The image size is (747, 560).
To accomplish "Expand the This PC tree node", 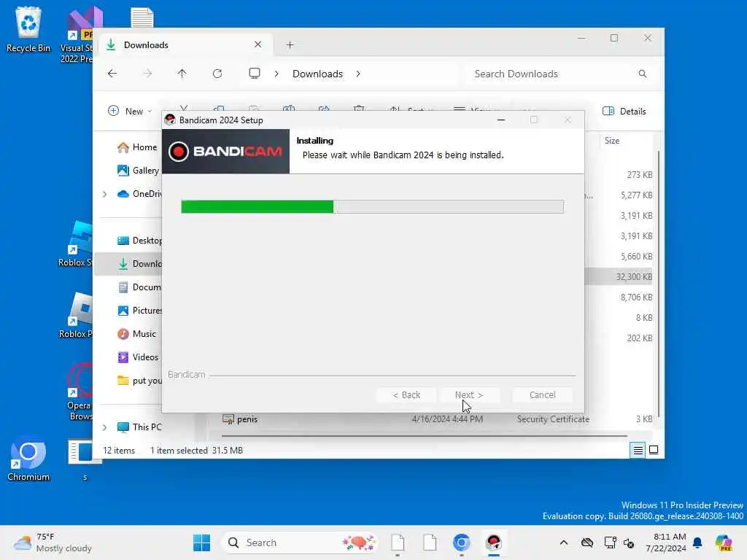I will click(104, 427).
